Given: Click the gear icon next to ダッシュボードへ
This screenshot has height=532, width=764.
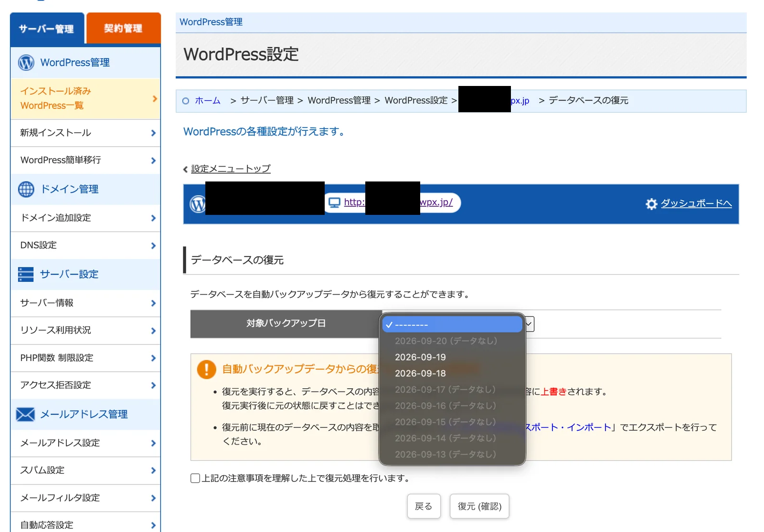Looking at the screenshot, I should pos(651,204).
